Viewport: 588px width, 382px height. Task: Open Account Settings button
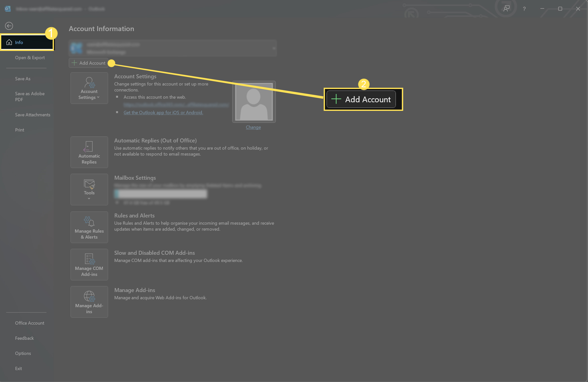coord(89,88)
